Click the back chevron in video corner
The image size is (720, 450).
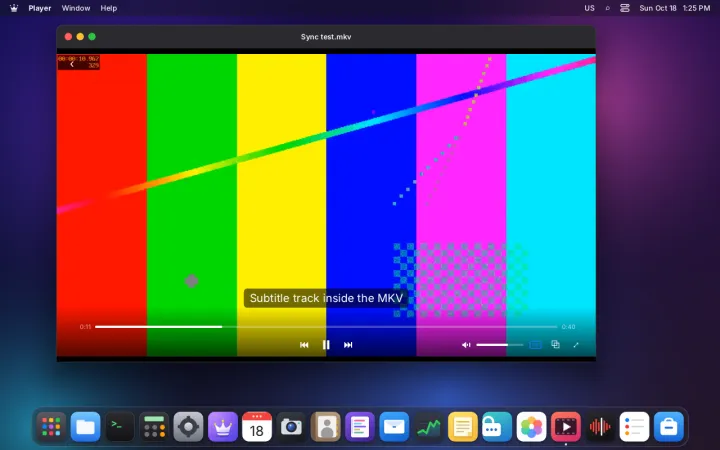tap(72, 64)
